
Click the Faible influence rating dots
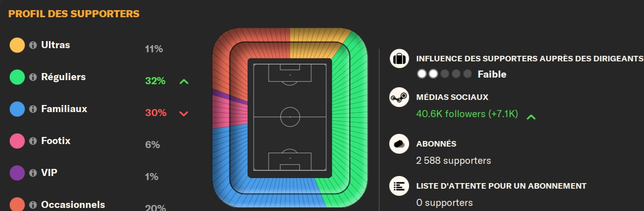[444, 74]
